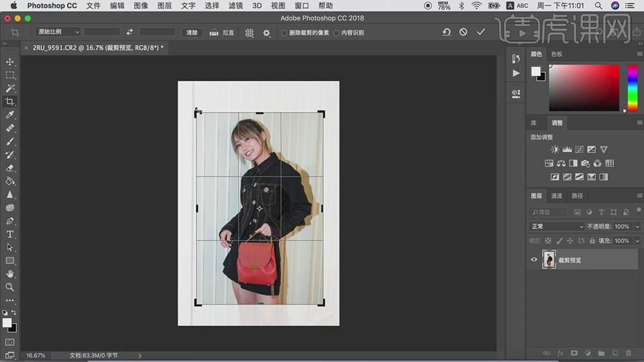Open the Adjustments panel flyout menu
The image size is (644, 362).
639,123
